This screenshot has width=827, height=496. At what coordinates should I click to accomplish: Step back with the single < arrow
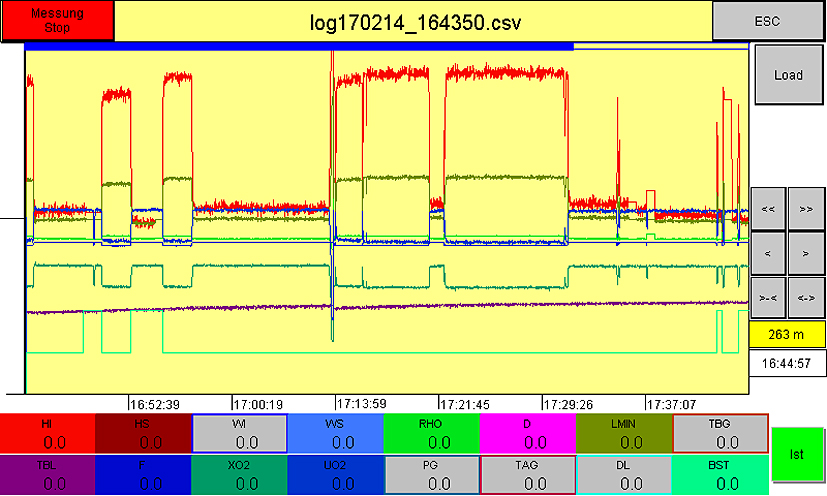click(x=768, y=254)
